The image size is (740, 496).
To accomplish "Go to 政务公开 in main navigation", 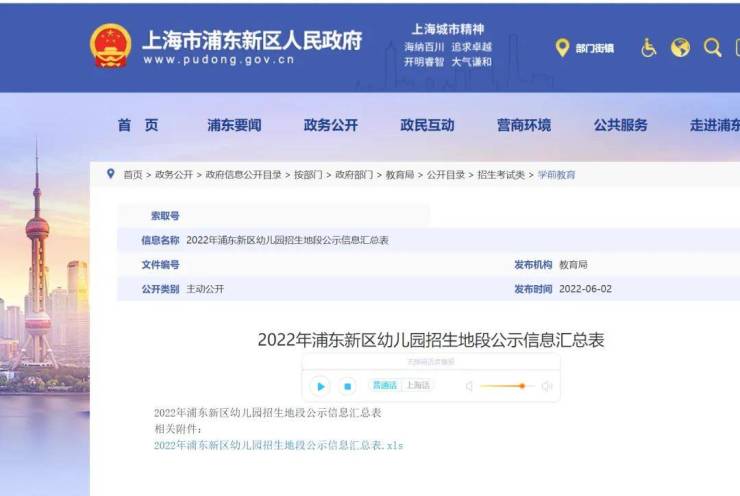I will [330, 125].
